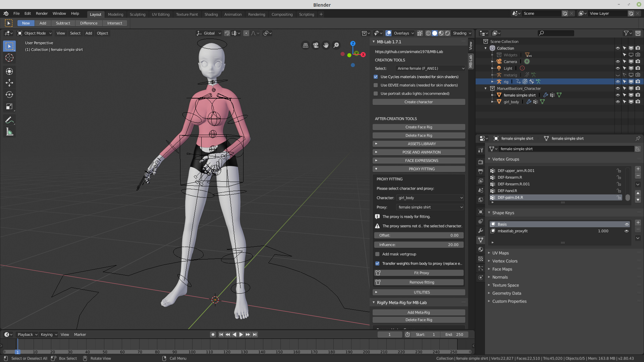Expand the ASSETS LIBRARY panel
The image size is (644, 362).
coord(419,144)
